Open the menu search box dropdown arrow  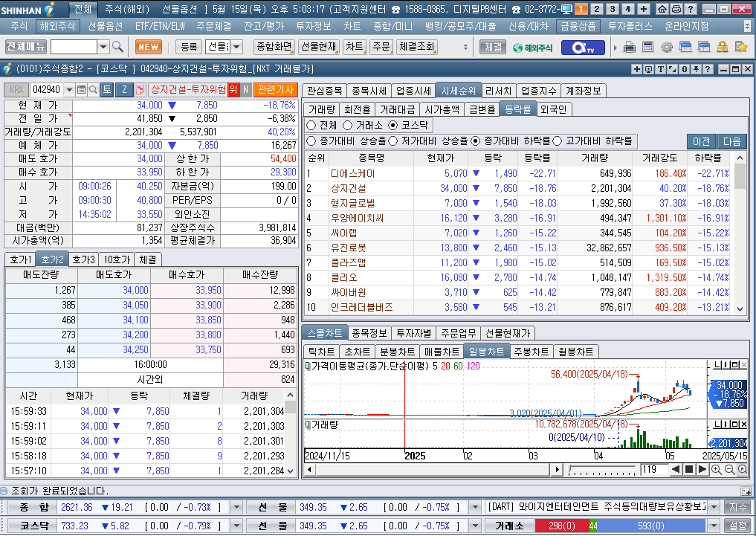click(x=103, y=47)
